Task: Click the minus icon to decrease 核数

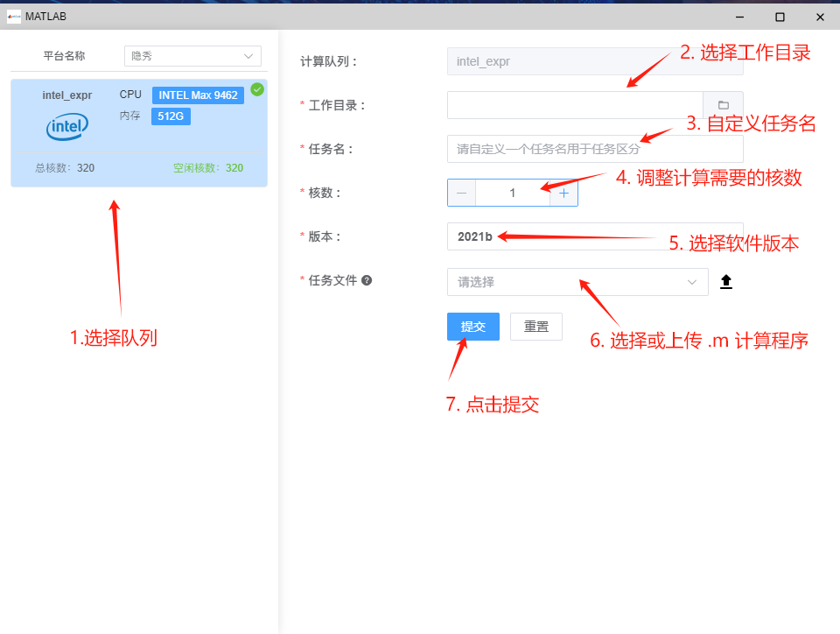Action: (461, 193)
